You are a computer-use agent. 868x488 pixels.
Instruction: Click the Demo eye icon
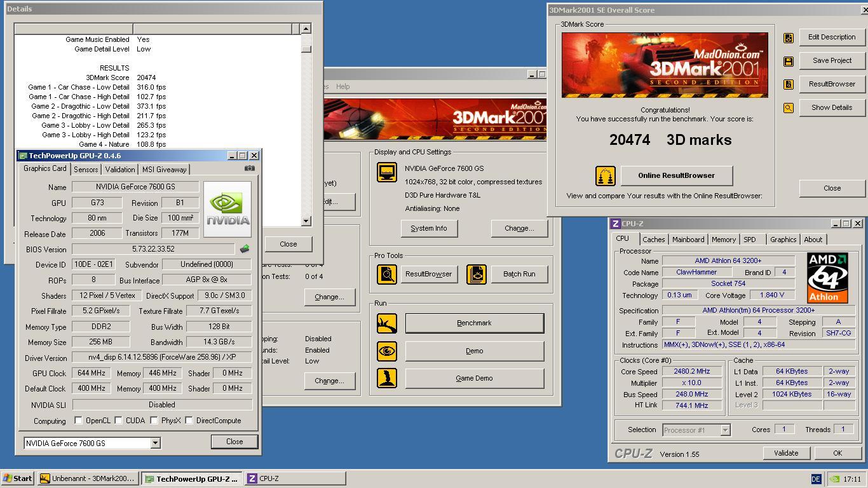[x=387, y=351]
